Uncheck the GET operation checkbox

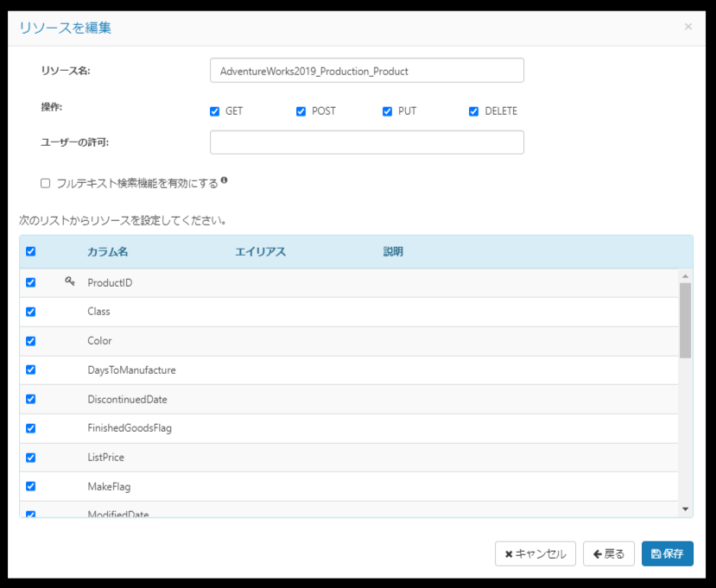coord(214,111)
